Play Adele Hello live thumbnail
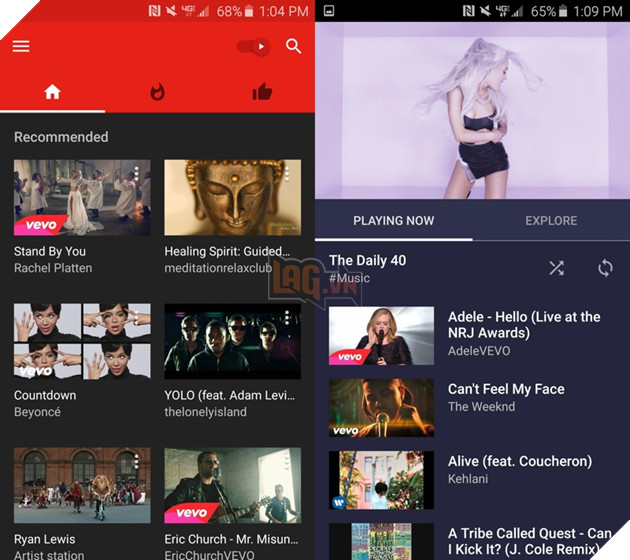Viewport: 630px width, 560px height. coord(381,336)
